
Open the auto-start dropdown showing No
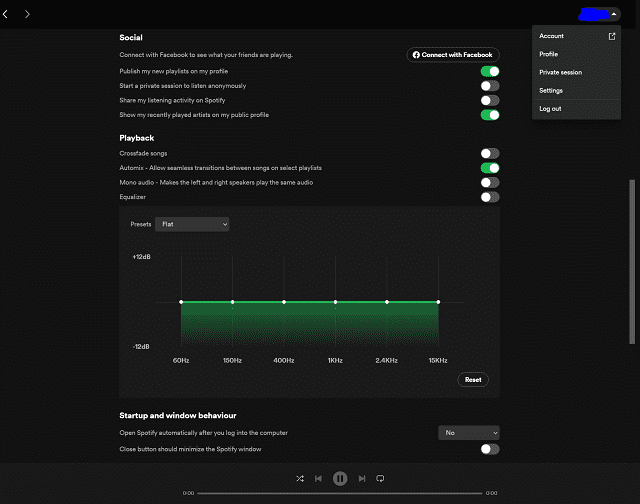click(x=469, y=433)
